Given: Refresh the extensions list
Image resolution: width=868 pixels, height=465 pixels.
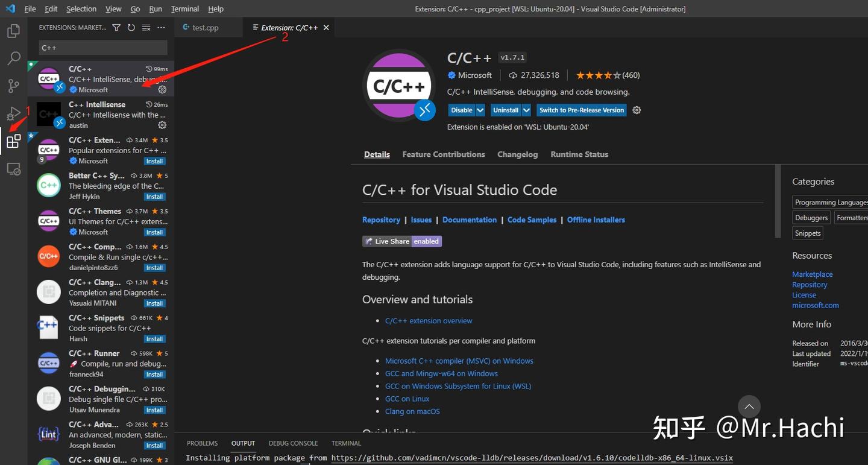Looking at the screenshot, I should click(x=131, y=27).
